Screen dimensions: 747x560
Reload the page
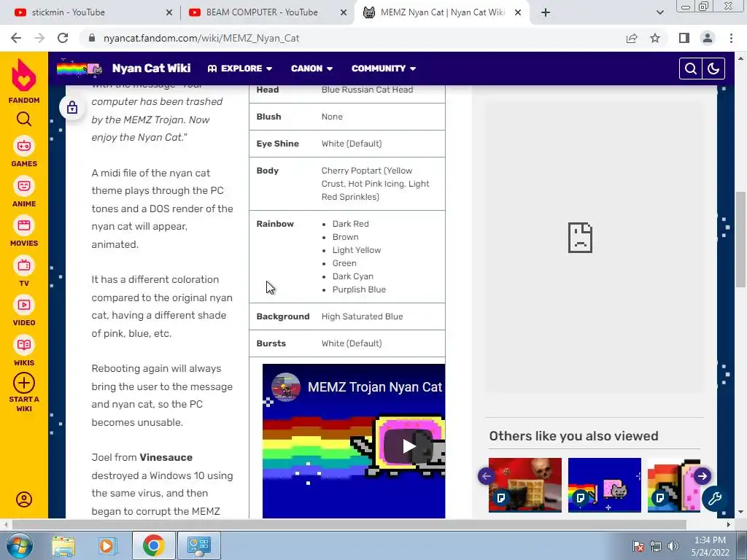tap(63, 38)
